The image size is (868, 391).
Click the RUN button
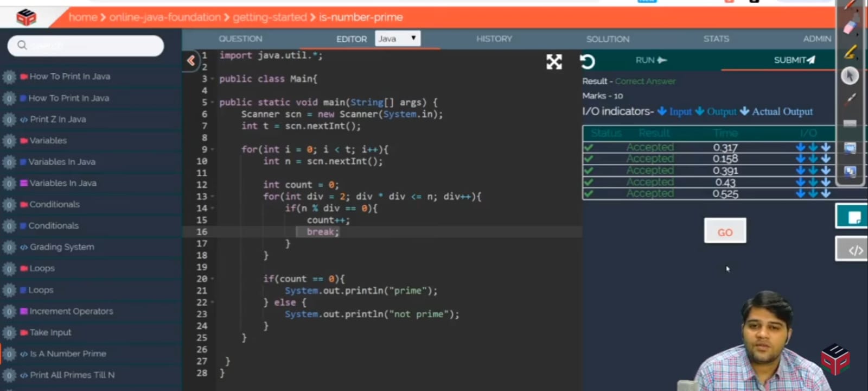[x=651, y=60]
